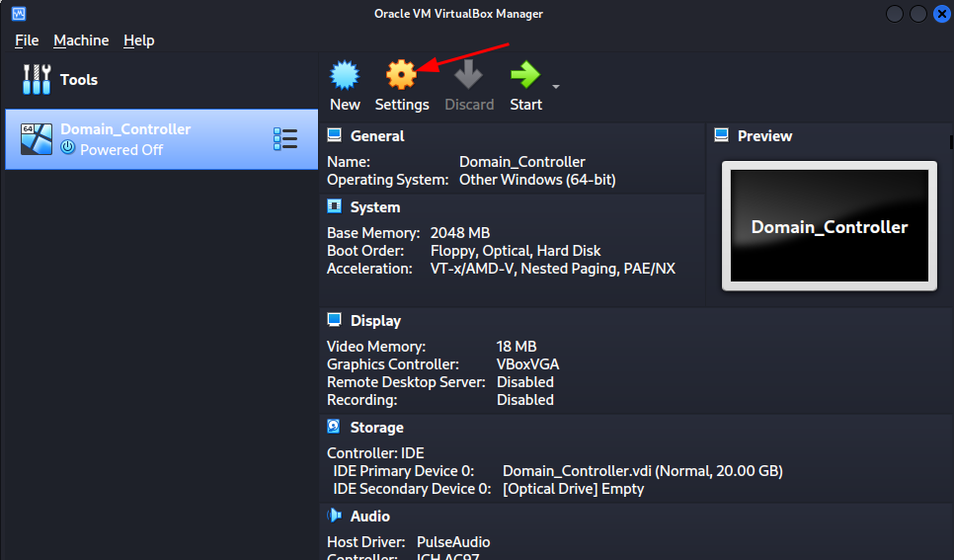The image size is (954, 560).
Task: Click the New machine starburst icon
Action: pyautogui.click(x=345, y=75)
